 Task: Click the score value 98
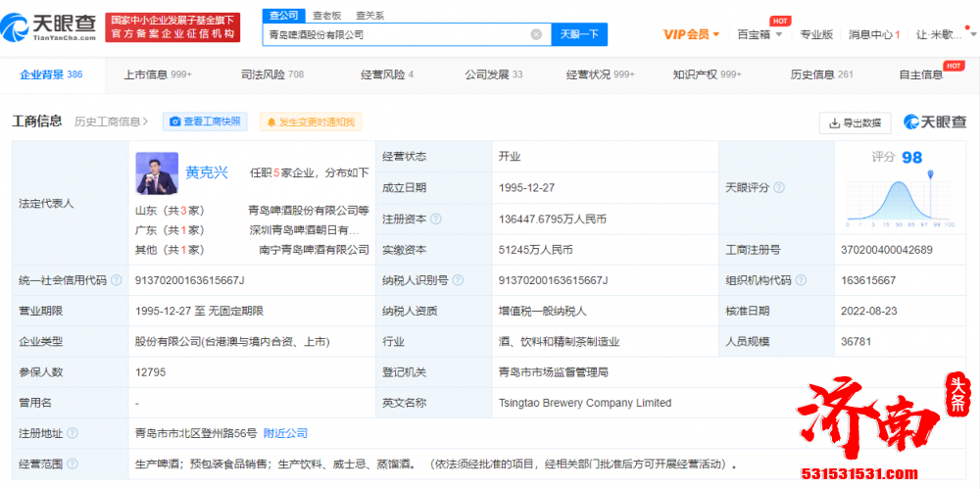[911, 158]
